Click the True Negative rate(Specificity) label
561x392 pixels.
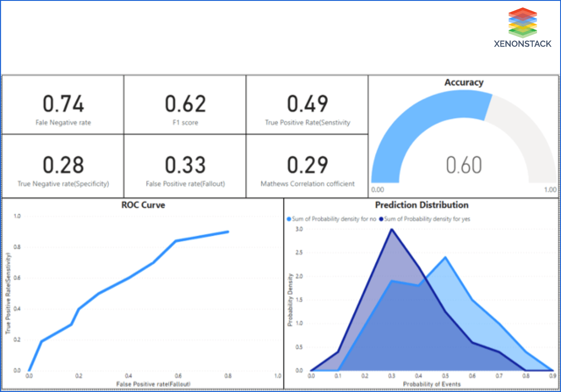(63, 184)
